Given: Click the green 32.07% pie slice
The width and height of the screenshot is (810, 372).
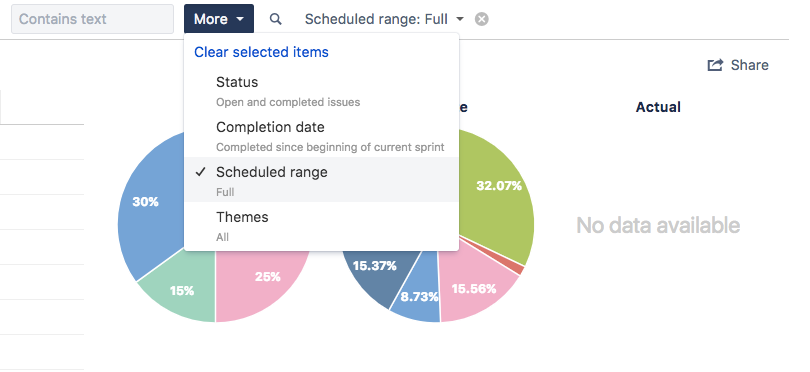Looking at the screenshot, I should pyautogui.click(x=496, y=191).
